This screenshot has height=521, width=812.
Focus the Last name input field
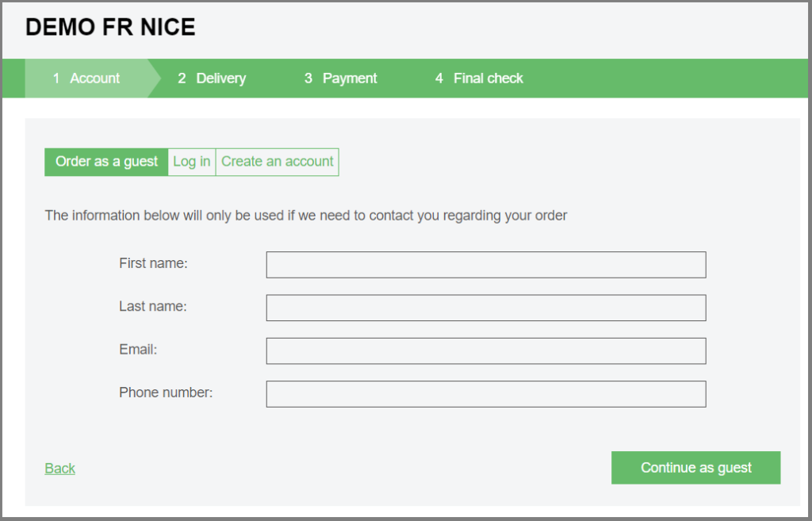(486, 308)
